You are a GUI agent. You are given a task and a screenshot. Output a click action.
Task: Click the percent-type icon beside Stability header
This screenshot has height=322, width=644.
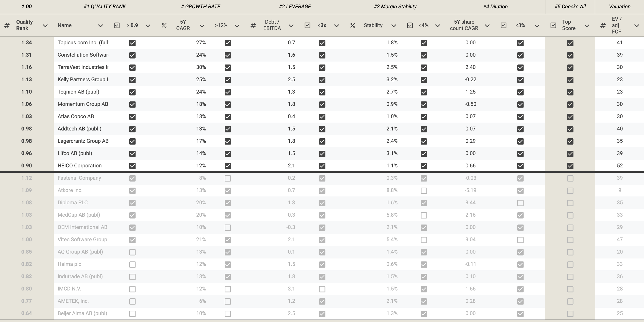(x=353, y=26)
